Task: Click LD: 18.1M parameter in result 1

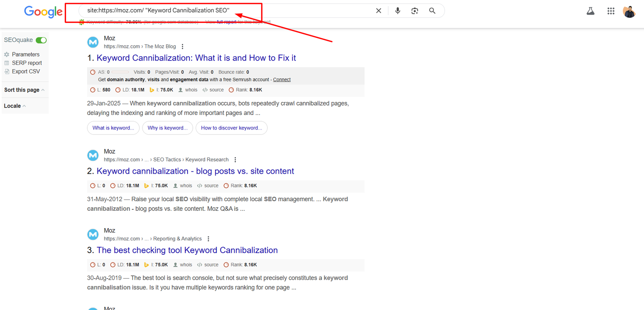Action: (130, 90)
